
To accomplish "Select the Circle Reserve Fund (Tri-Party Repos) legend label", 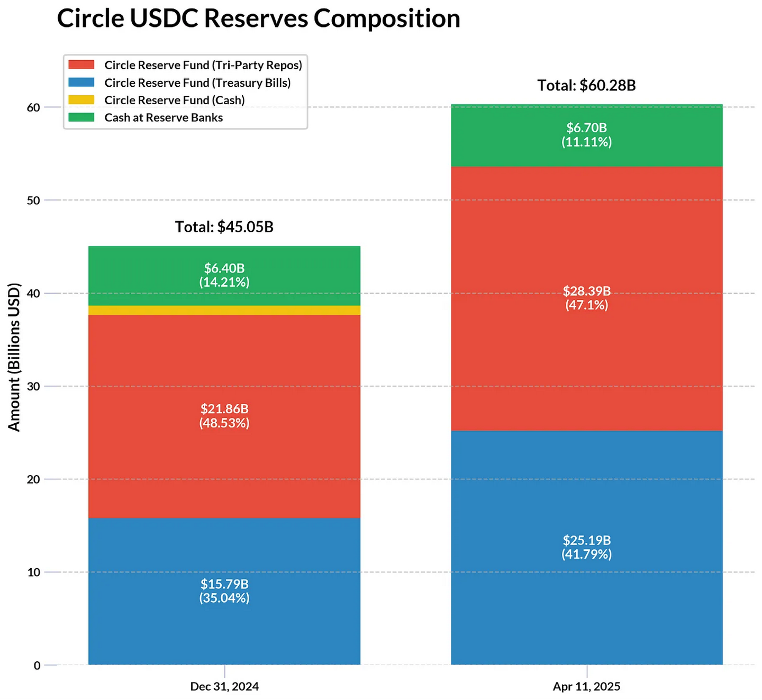I will (x=203, y=65).
